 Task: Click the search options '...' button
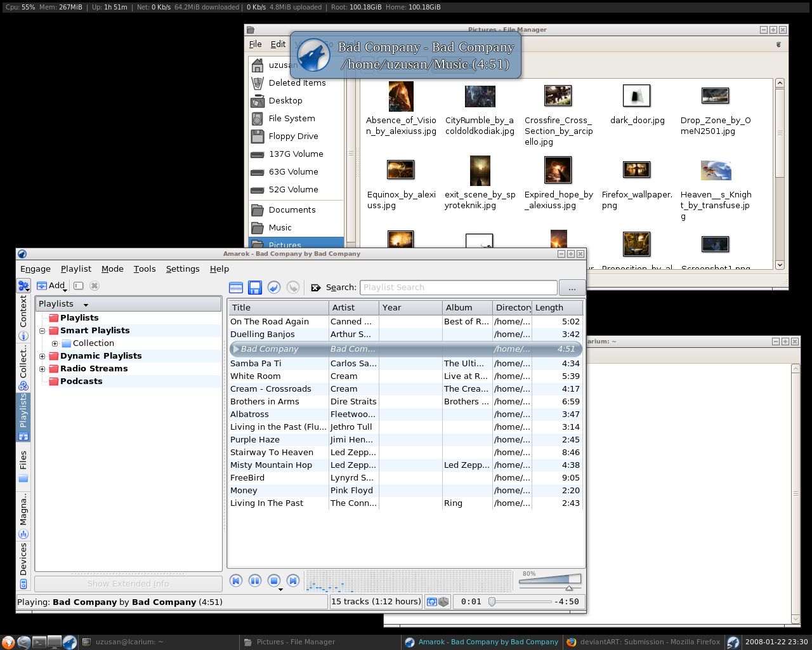coord(572,288)
